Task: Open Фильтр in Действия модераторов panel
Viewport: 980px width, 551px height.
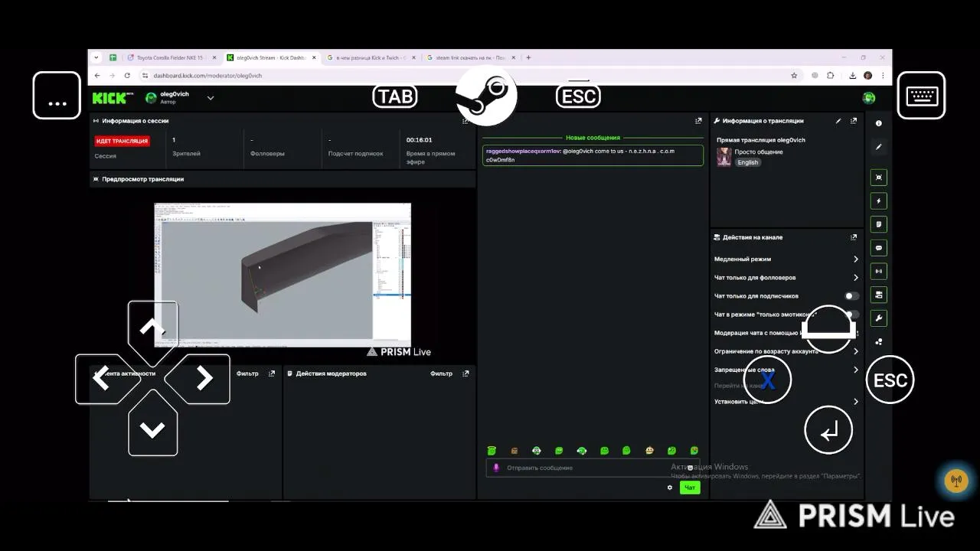Action: click(x=441, y=373)
